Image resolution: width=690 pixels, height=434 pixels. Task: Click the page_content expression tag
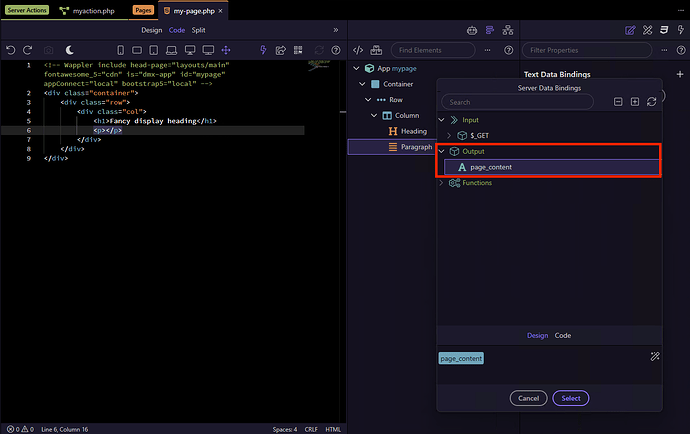tap(461, 358)
